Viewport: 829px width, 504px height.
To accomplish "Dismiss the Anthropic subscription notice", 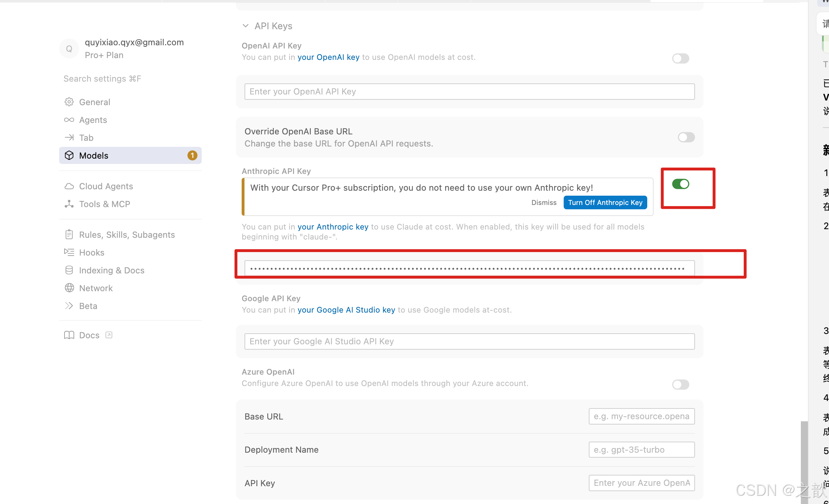I will (544, 202).
